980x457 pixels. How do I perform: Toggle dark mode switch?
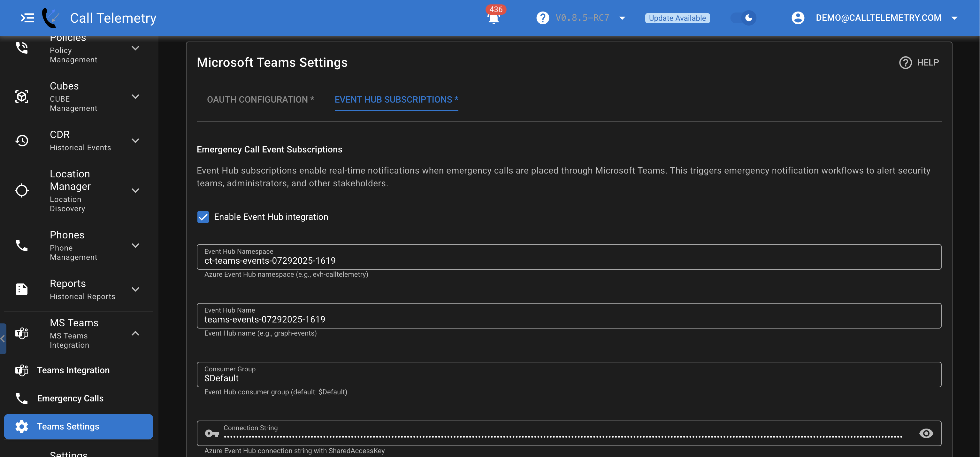743,18
